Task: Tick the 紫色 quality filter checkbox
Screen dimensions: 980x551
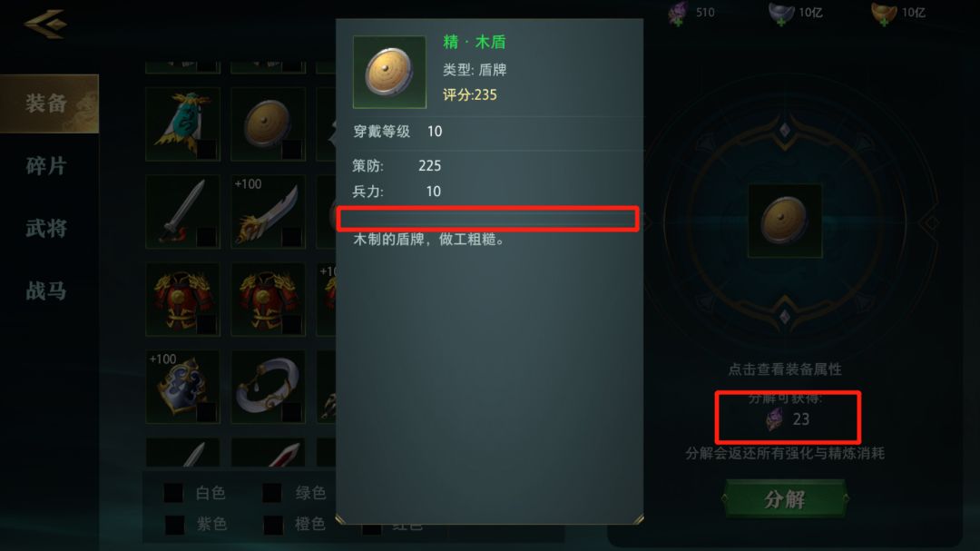Action: (174, 524)
